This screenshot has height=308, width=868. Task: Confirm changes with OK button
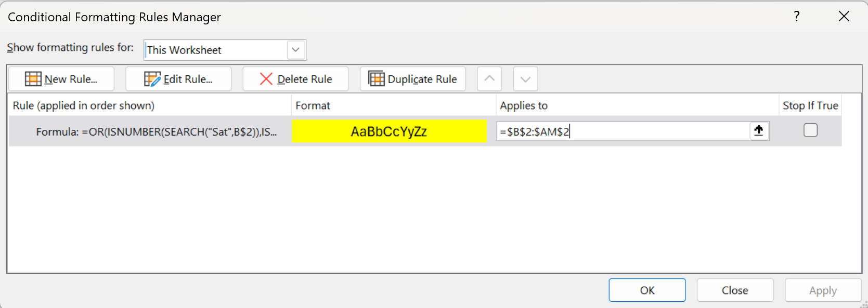click(647, 290)
